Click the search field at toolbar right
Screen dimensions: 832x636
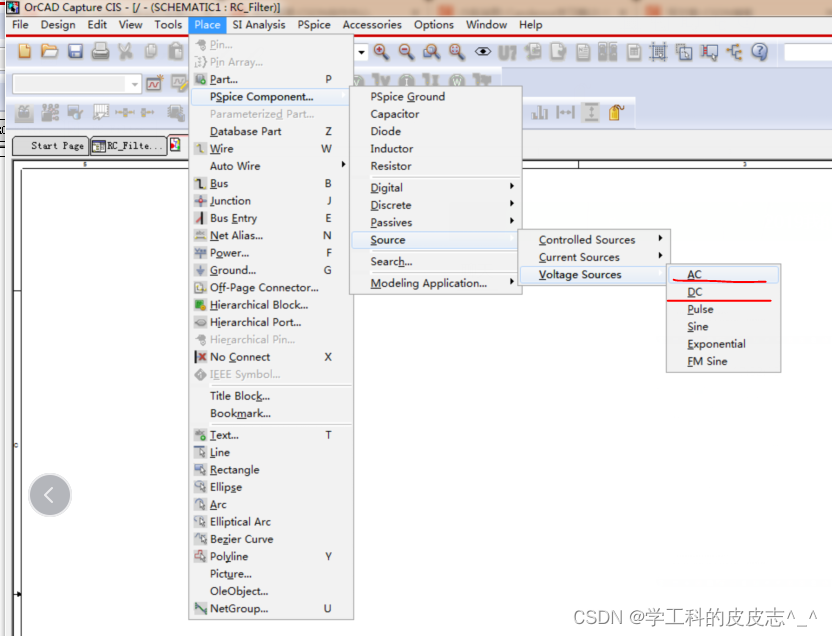[x=808, y=52]
